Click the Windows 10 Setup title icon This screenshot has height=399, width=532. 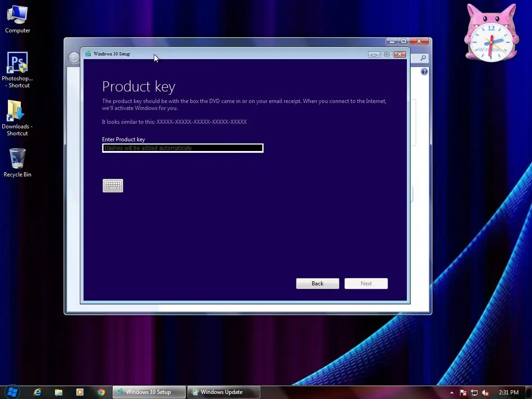pyautogui.click(x=88, y=54)
